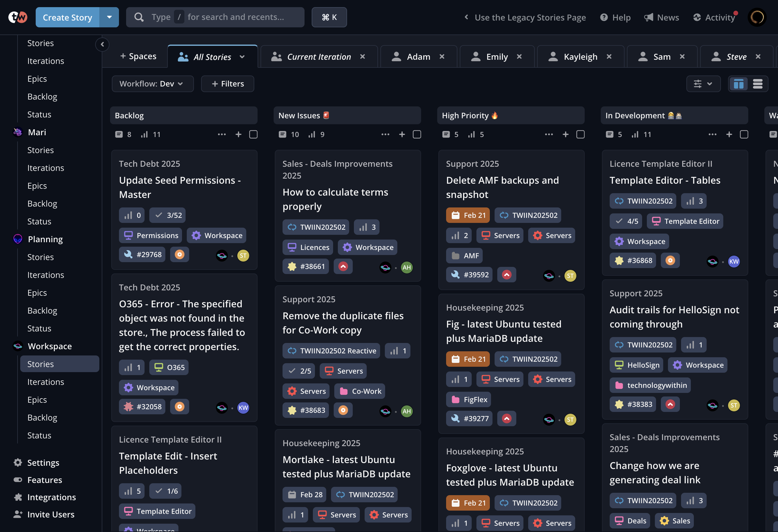Click the 3/52 task progress tag
778x532 pixels.
click(167, 215)
